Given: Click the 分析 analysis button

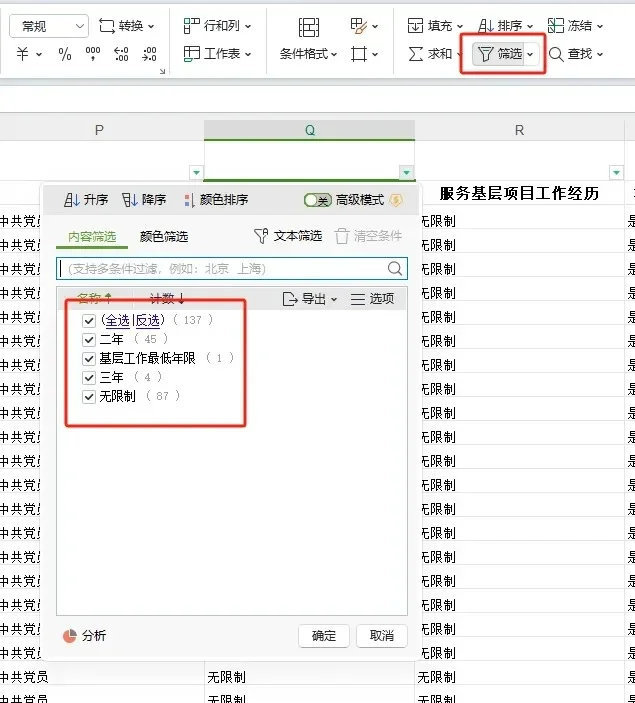Looking at the screenshot, I should point(85,636).
